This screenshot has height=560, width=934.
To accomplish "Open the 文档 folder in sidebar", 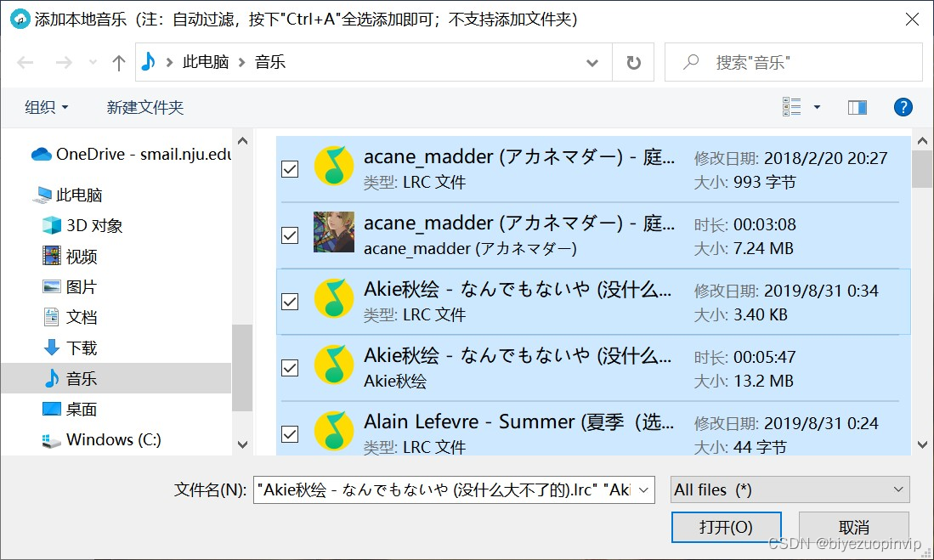I will pyautogui.click(x=71, y=317).
